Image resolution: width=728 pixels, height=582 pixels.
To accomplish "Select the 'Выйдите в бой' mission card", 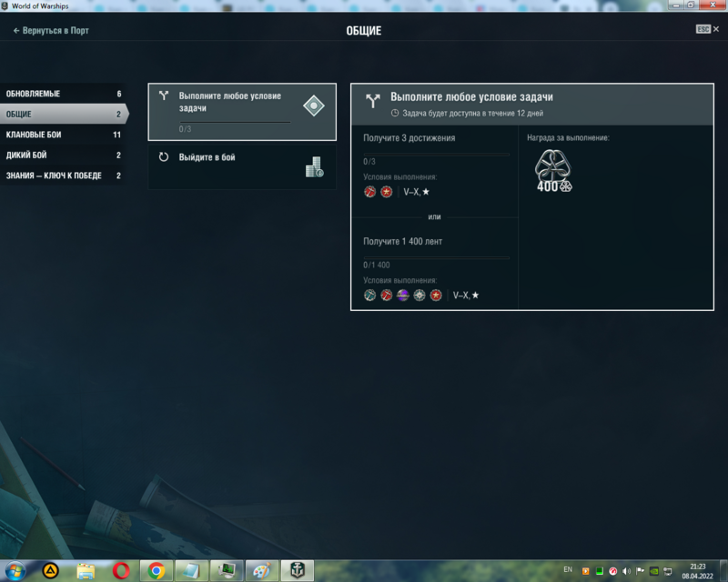I will [x=241, y=167].
